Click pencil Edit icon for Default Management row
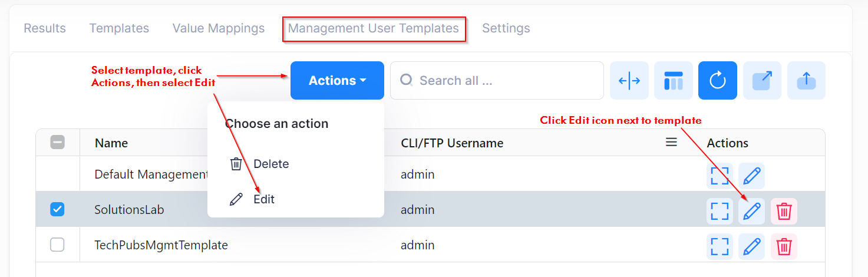The height and width of the screenshot is (277, 868). point(751,176)
